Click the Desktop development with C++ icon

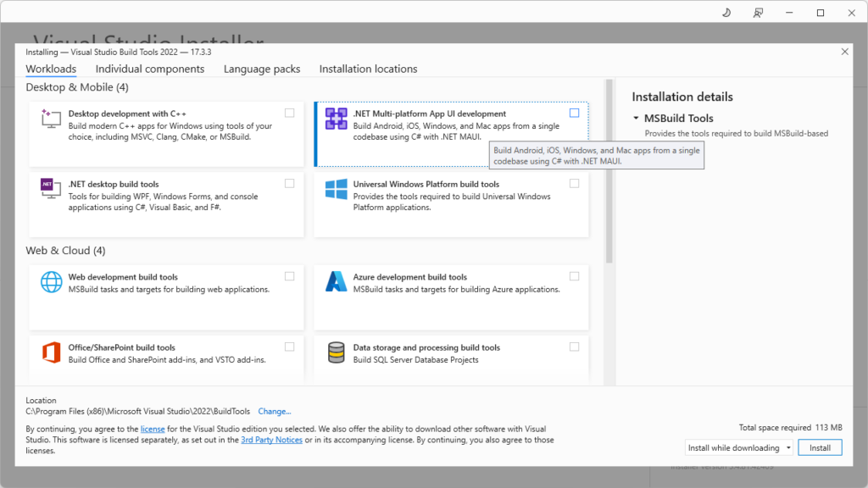[51, 119]
